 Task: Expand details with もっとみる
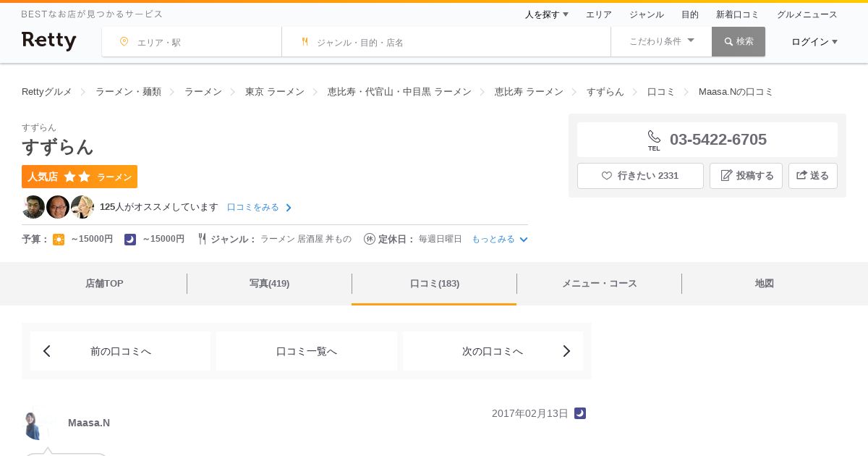500,239
